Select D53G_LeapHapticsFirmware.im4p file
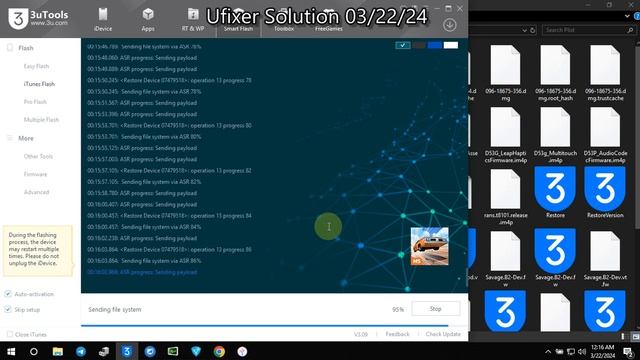 click(505, 136)
